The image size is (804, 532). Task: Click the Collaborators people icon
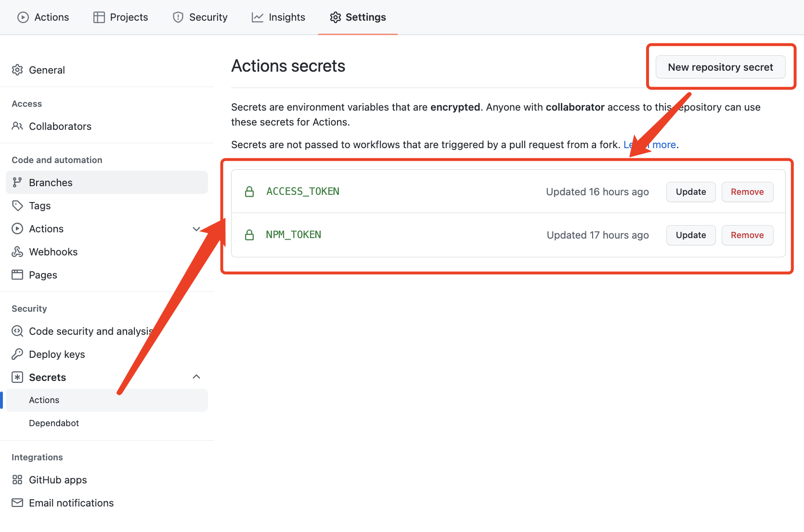17,126
